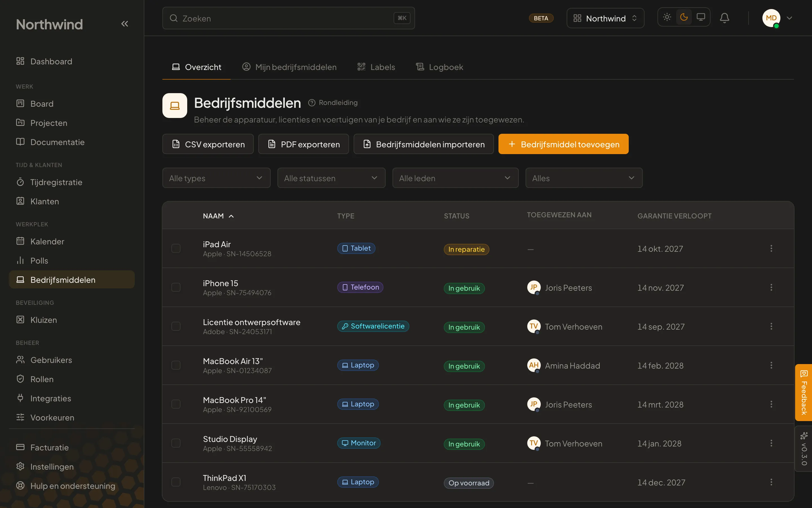Go to Tijdregistratie in the sidebar
812x508 pixels.
pyautogui.click(x=72, y=182)
